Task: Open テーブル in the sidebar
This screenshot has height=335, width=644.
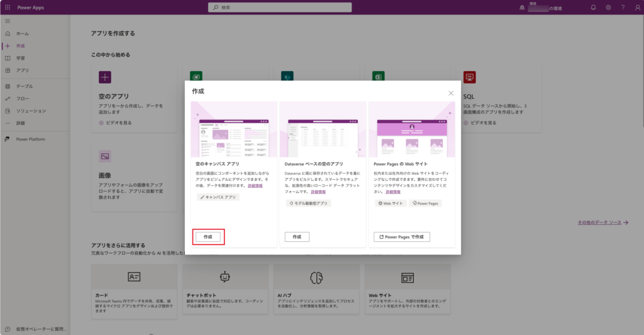Action: pos(25,86)
